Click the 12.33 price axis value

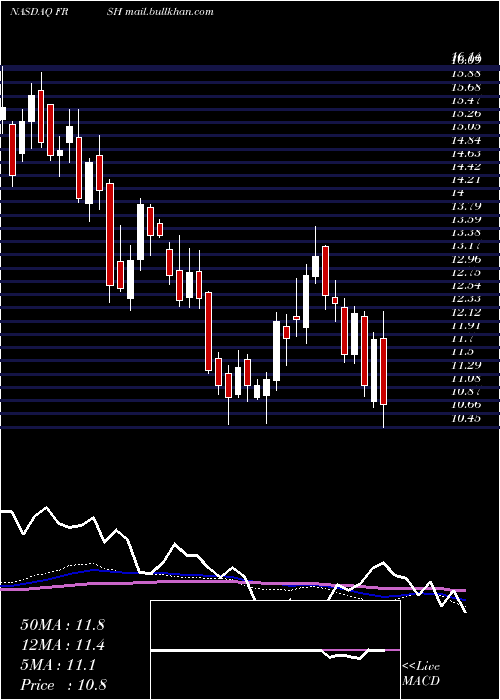pos(466,298)
